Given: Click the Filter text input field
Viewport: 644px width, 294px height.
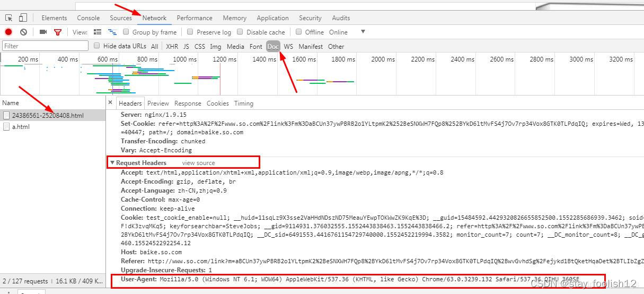Looking at the screenshot, I should (45, 46).
